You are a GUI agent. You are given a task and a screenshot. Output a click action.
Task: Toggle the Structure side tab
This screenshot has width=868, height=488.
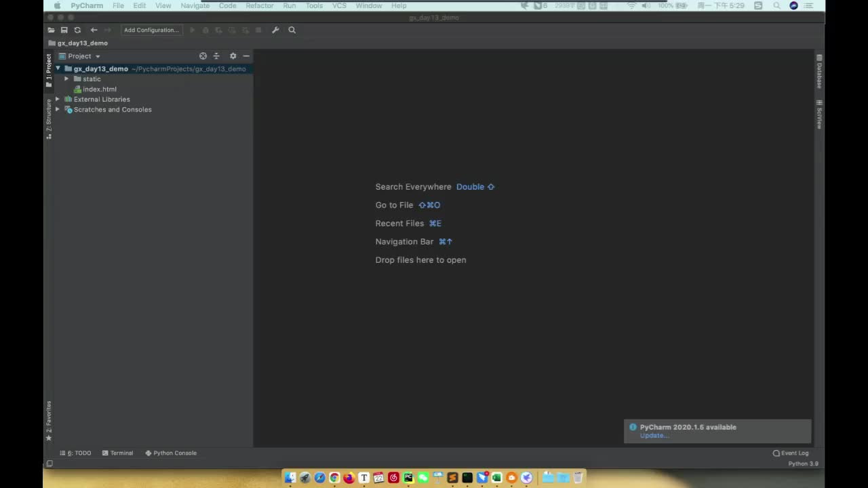[x=49, y=119]
